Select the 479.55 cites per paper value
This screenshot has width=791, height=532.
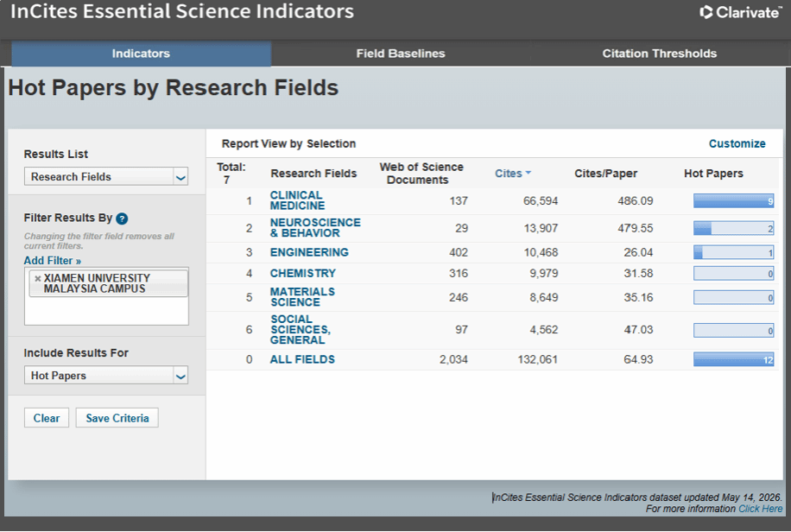(x=635, y=228)
